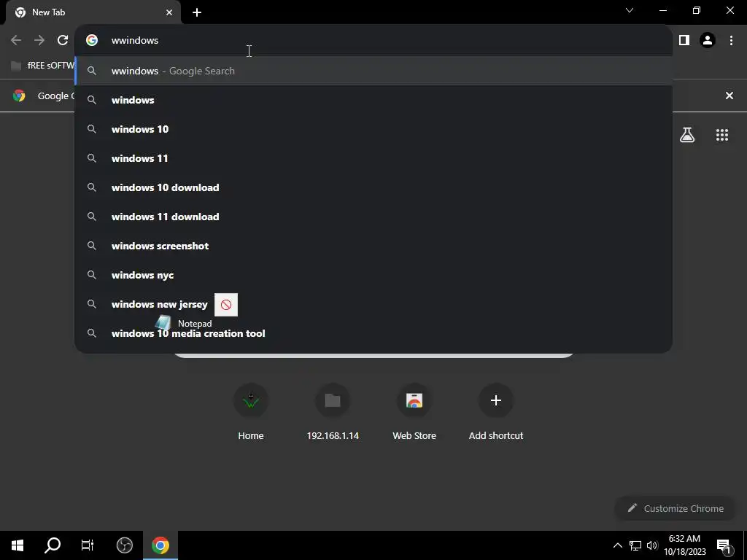Click the Google icon in the address bar

92,40
